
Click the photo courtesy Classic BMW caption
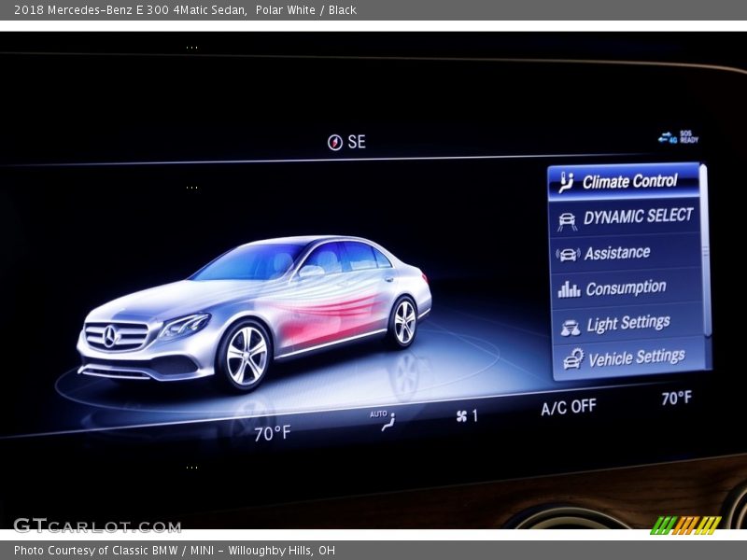tap(175, 551)
